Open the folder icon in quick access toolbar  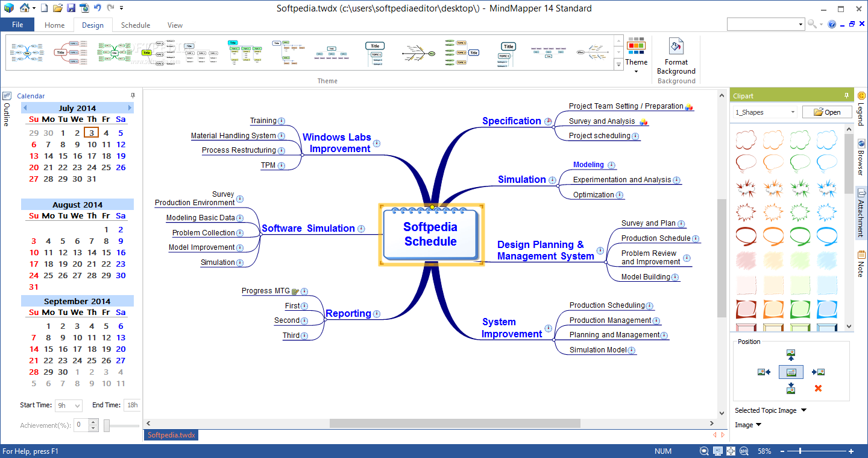(x=58, y=8)
